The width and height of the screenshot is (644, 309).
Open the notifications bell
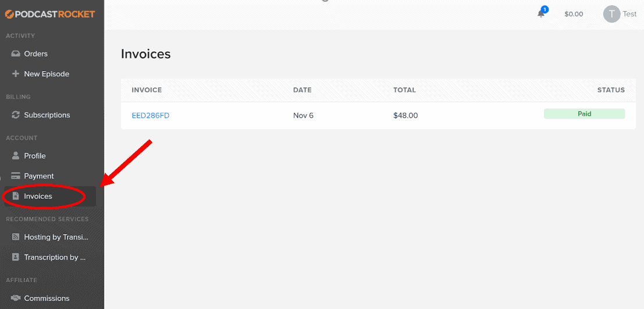click(x=542, y=13)
